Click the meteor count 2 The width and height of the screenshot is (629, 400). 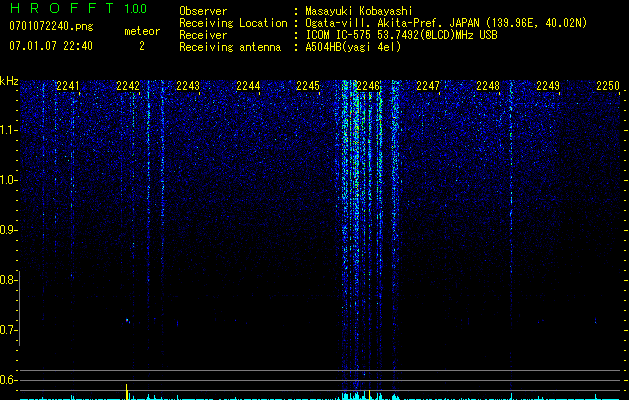click(142, 46)
